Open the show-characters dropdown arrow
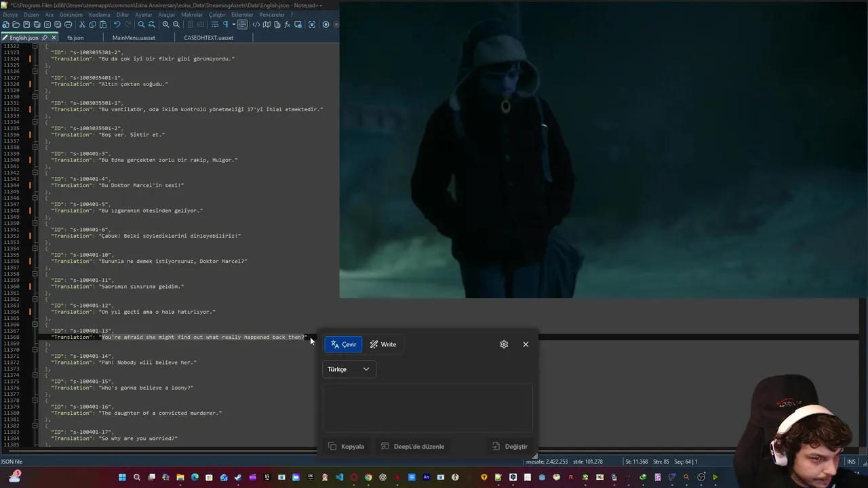This screenshot has width=868, height=488. (234, 24)
